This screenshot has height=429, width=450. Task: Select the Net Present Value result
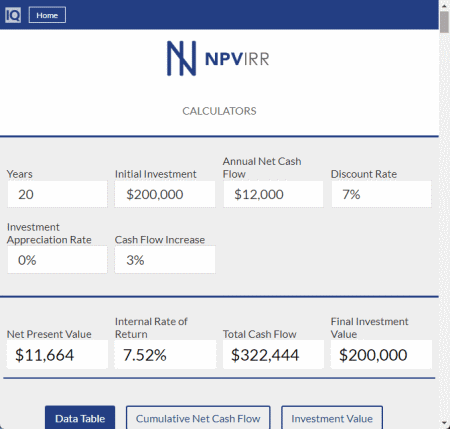pos(57,354)
